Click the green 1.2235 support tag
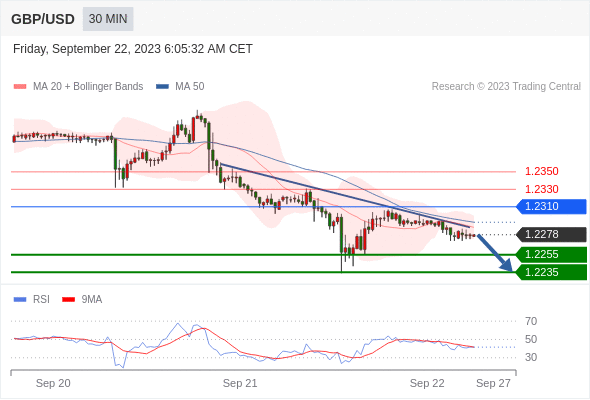The height and width of the screenshot is (400, 590). pos(551,272)
